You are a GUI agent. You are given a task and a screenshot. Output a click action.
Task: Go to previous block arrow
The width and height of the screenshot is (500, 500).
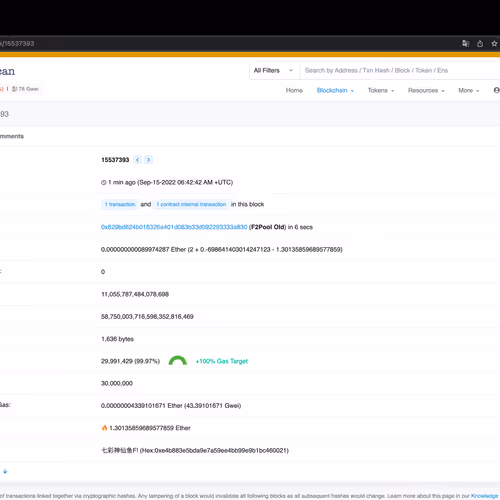tap(137, 160)
